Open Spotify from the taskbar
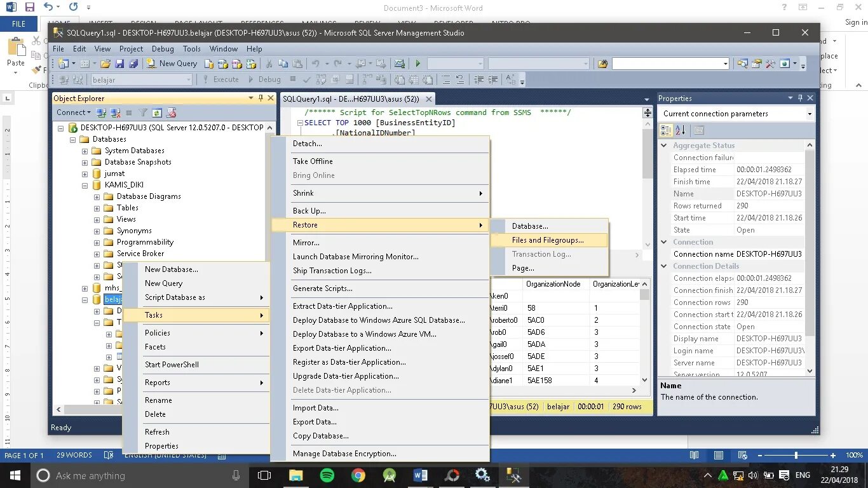This screenshot has height=488, width=868. tap(327, 475)
